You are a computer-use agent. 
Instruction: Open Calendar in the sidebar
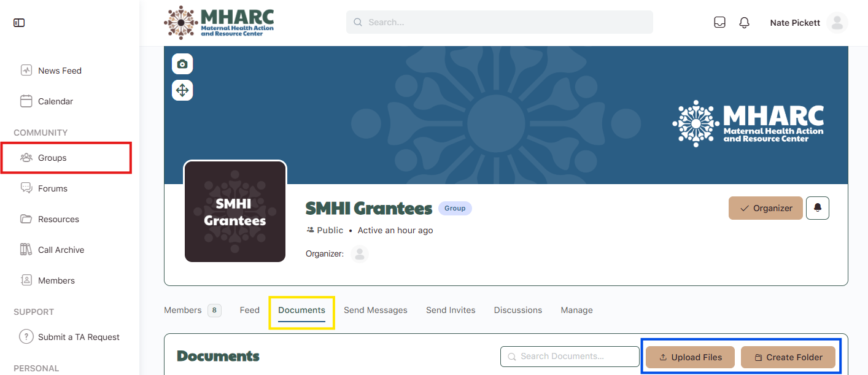tap(55, 101)
